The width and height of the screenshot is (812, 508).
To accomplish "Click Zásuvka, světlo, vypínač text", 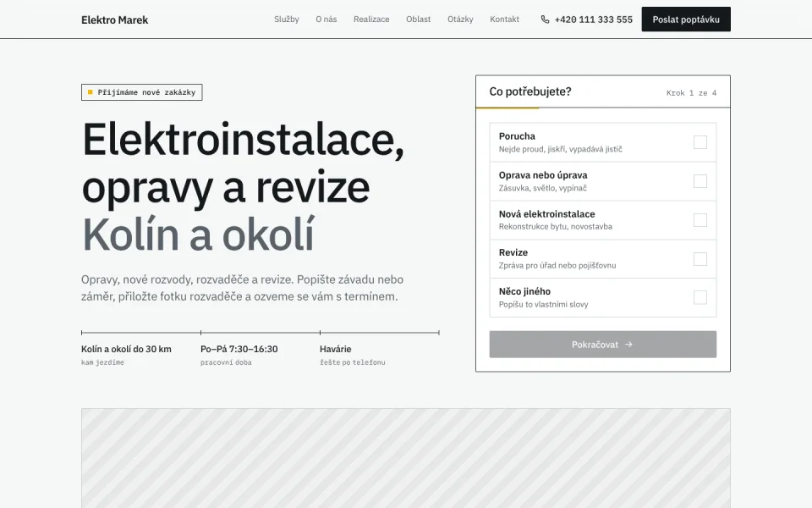I will 543,188.
